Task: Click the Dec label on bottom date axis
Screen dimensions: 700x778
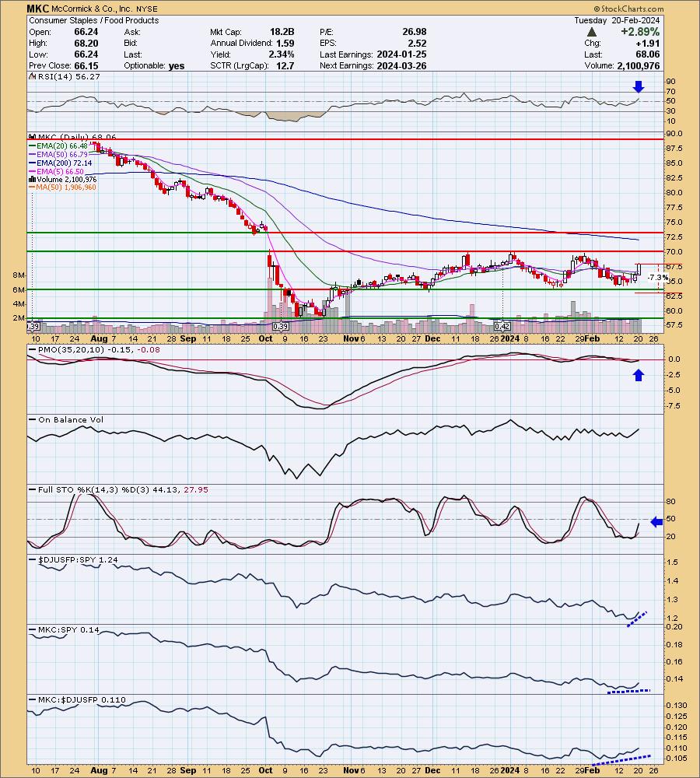Action: (x=432, y=770)
